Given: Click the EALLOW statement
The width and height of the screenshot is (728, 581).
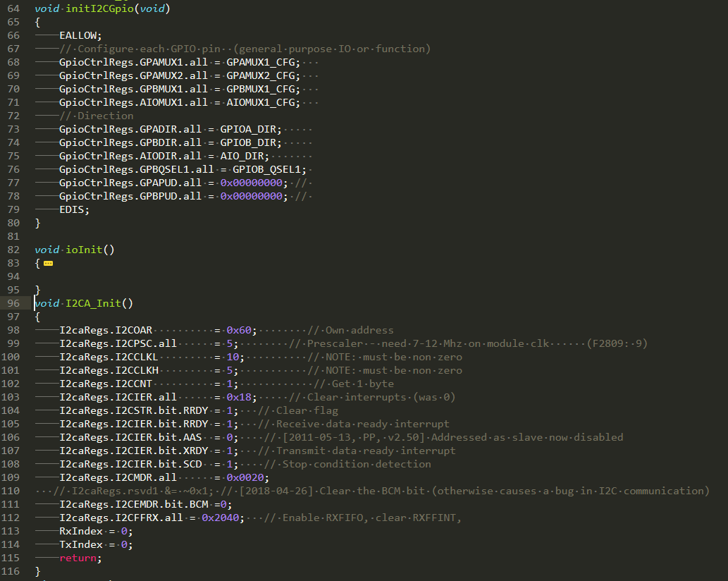Looking at the screenshot, I should 80,35.
